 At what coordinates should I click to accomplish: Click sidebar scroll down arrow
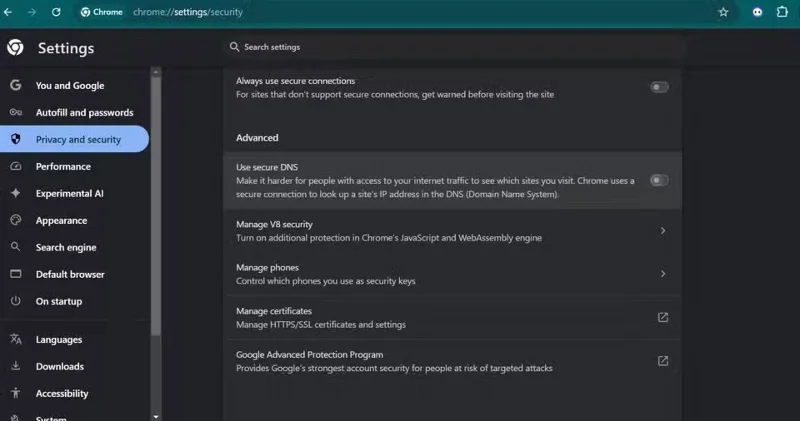pos(156,416)
